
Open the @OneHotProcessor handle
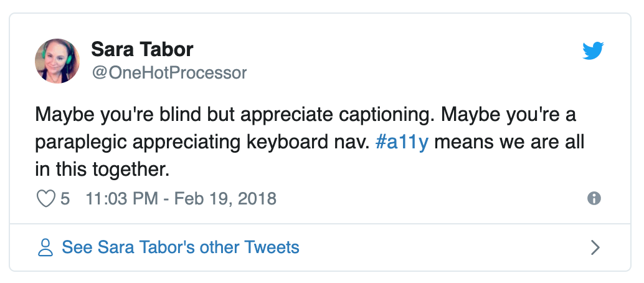tap(169, 73)
